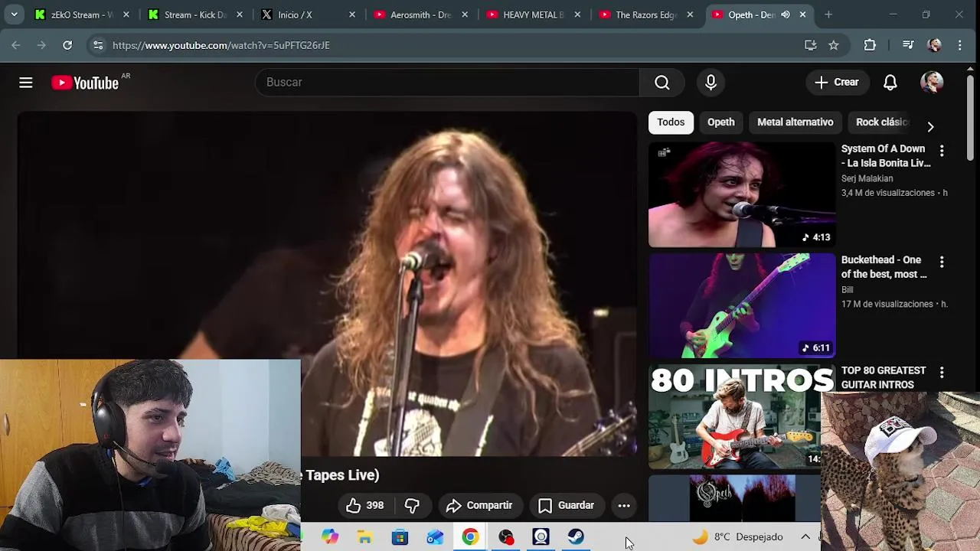
Task: Click install app icon in address bar
Action: coord(811,45)
